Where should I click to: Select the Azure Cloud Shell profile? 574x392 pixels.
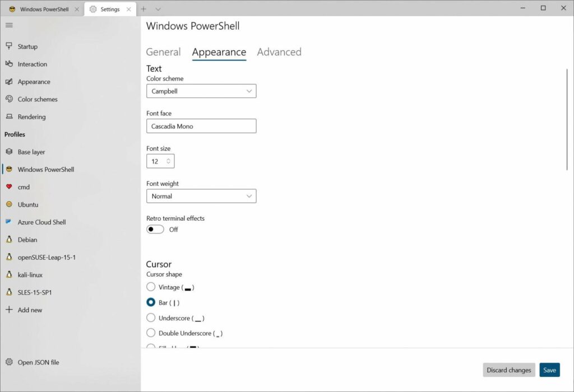pos(70,222)
